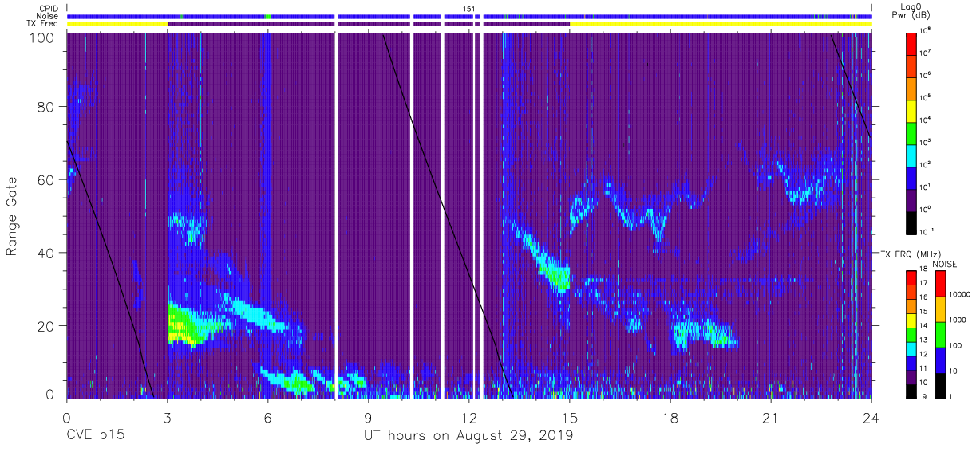Click the 1000 label on NOISE colorbar
The height and width of the screenshot is (452, 980).
(x=956, y=320)
